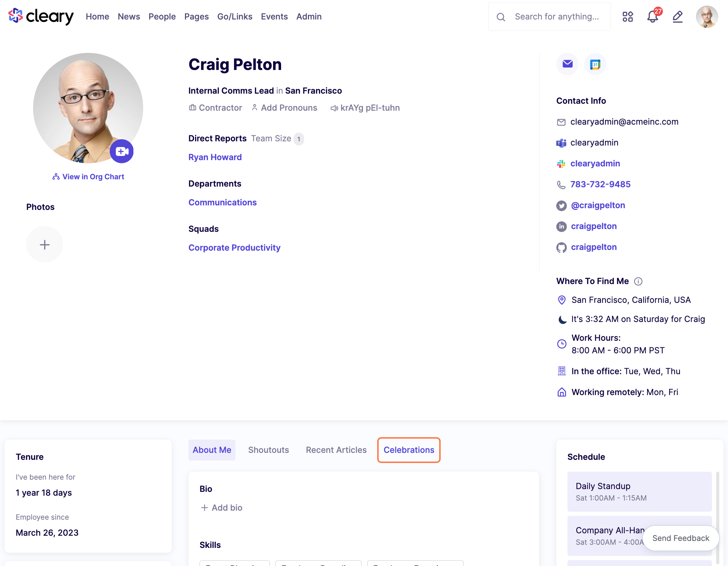The height and width of the screenshot is (566, 728).
Task: Click the moon local time icon
Action: (562, 320)
